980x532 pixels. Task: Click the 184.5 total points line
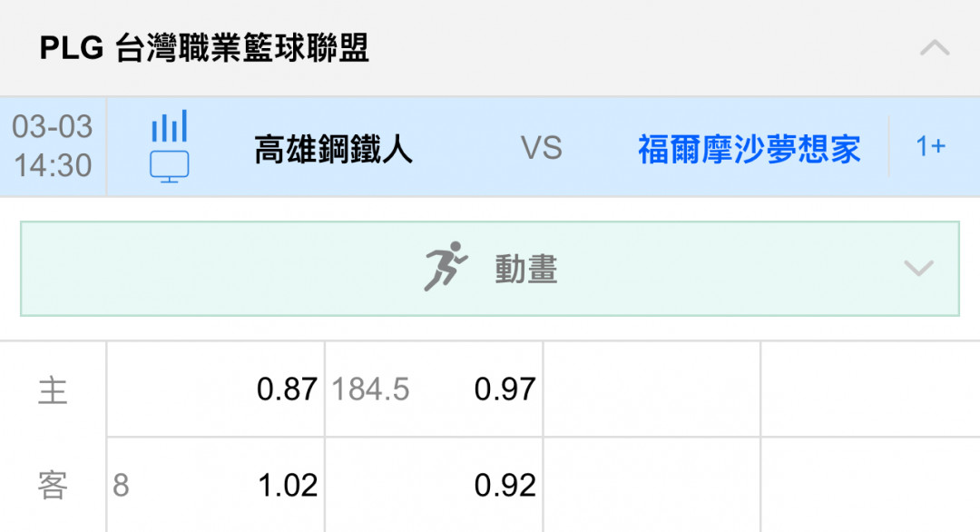click(370, 389)
